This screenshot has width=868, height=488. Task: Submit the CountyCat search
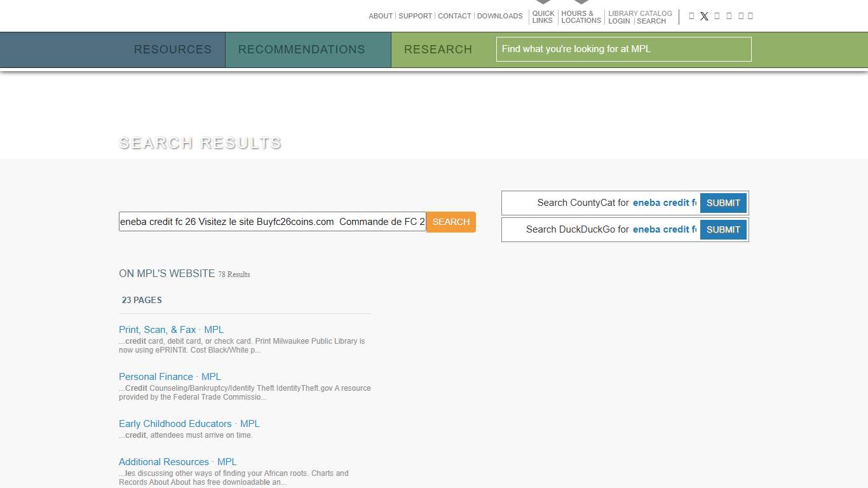tap(723, 203)
